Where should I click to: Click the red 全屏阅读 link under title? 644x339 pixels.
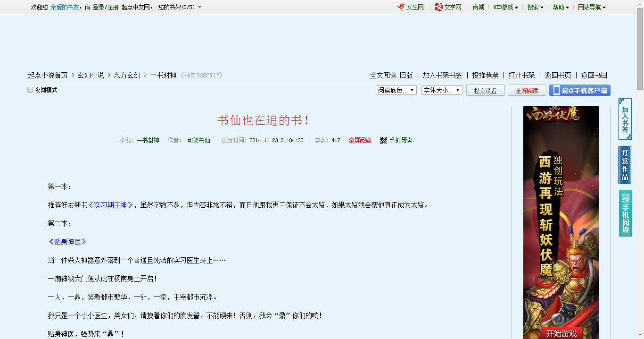click(360, 140)
